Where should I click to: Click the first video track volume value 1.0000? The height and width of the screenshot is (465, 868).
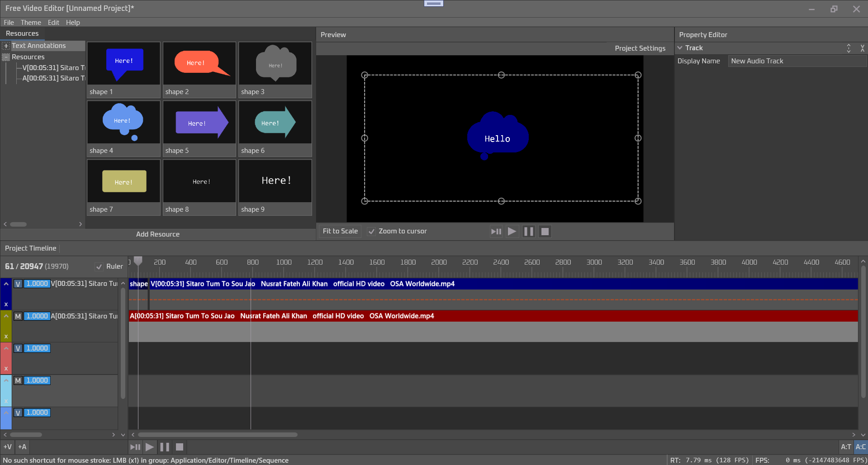click(x=37, y=284)
